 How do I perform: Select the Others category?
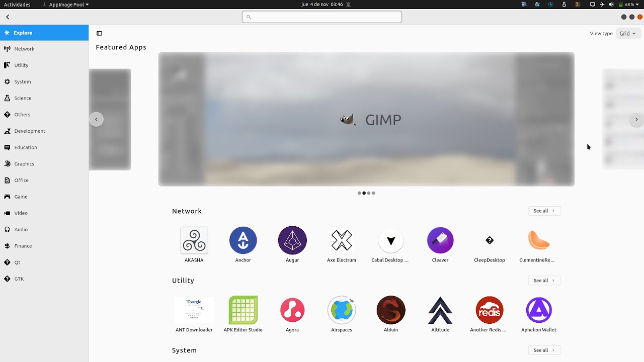[44, 115]
